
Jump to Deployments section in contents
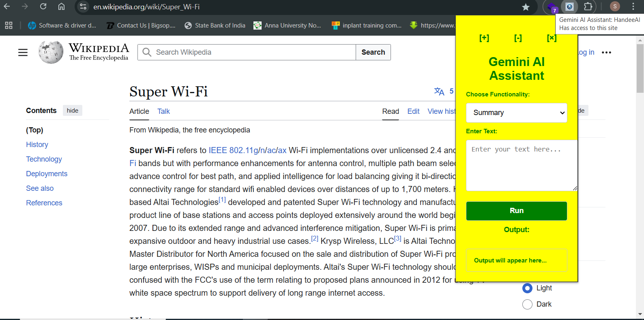[47, 174]
